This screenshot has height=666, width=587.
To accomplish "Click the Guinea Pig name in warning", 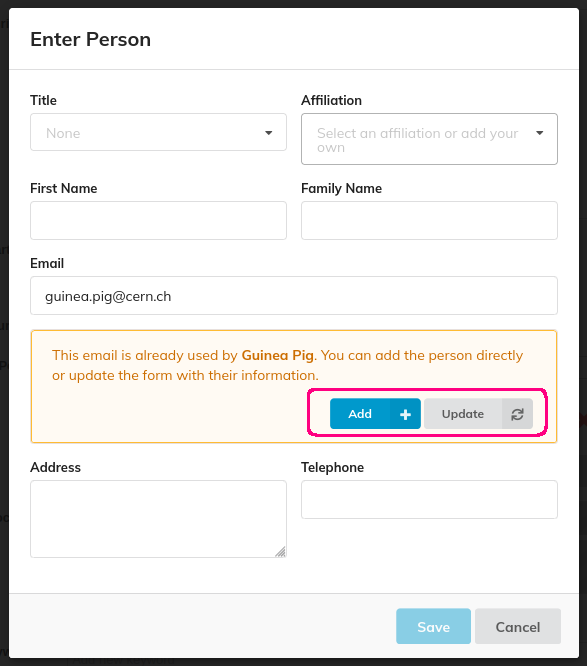I will coord(278,355).
